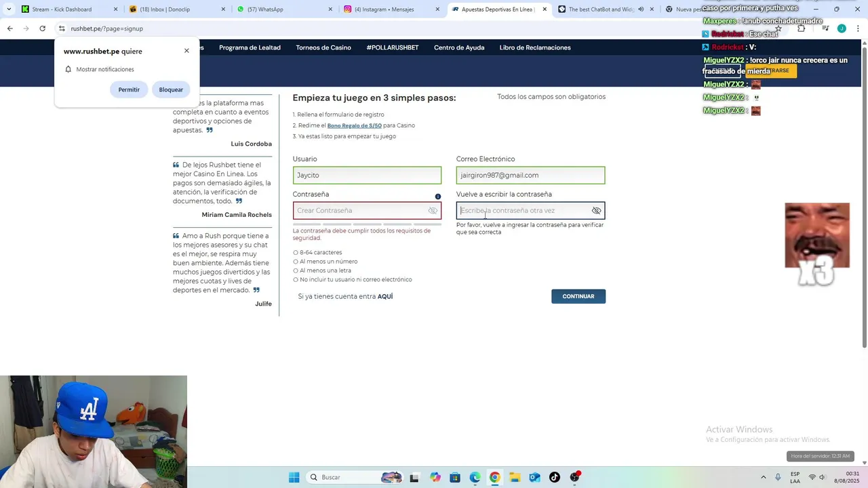Toggle visibility in the repeat password field

[596, 211]
